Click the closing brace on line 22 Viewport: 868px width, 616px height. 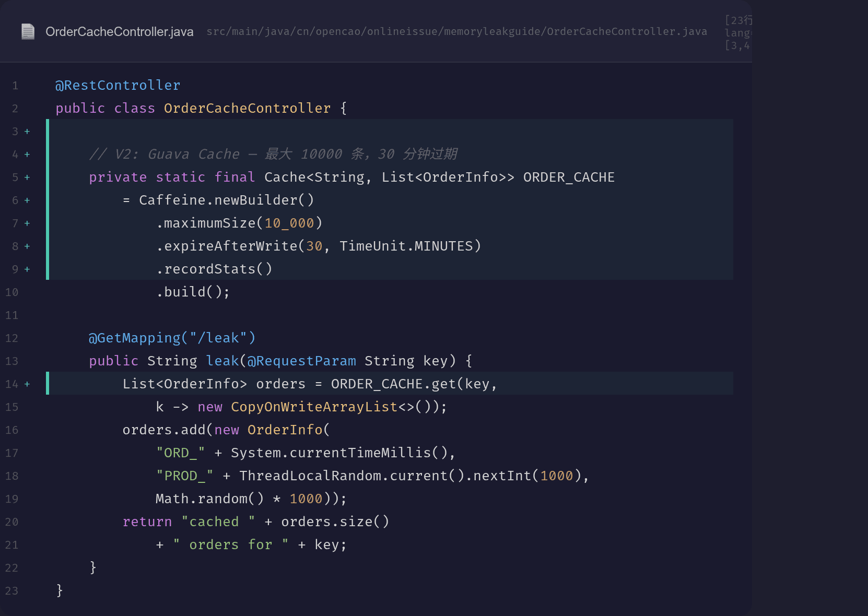(93, 567)
